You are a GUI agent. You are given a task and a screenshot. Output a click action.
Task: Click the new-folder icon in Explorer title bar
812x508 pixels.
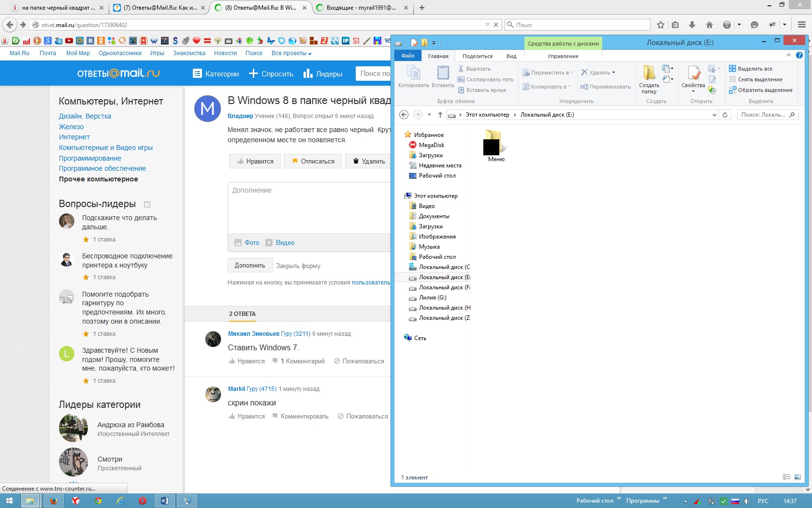coord(424,43)
